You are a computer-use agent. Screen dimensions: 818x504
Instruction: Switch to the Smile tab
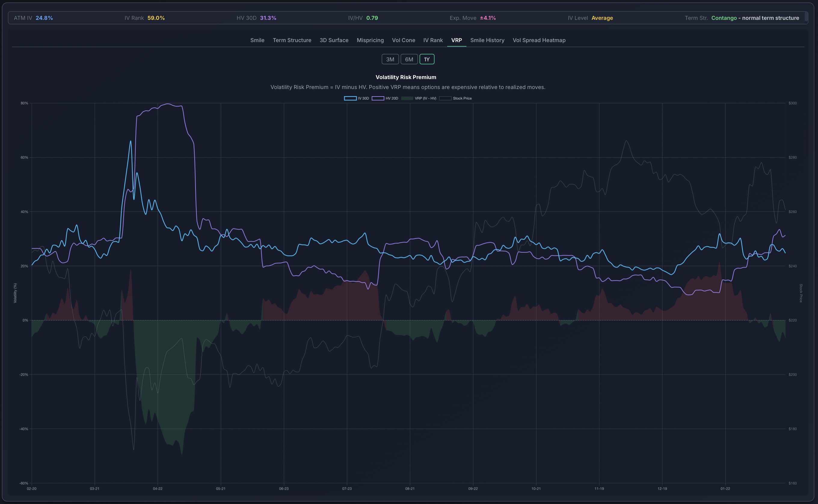pos(257,40)
